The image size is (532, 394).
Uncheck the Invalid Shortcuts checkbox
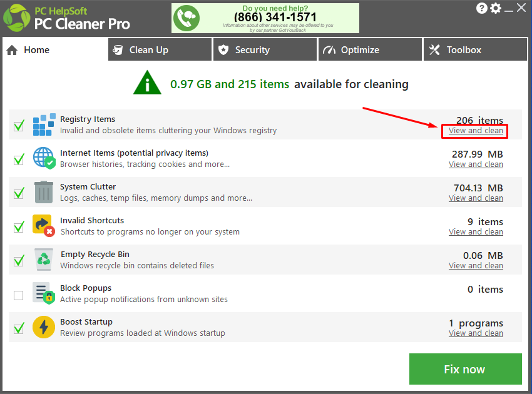[19, 227]
